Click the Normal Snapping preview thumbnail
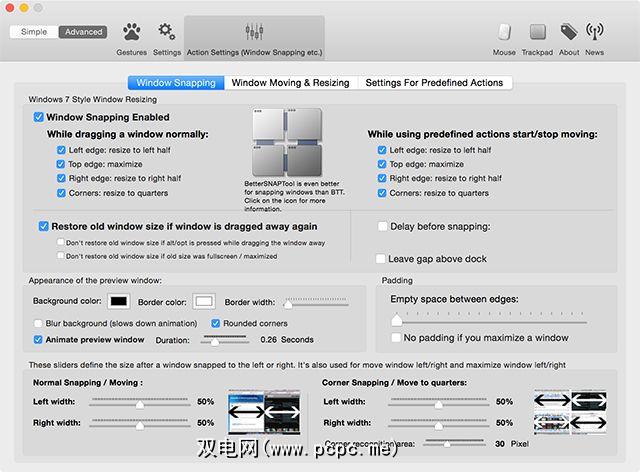Screen dimensions: 640x472 [x=265, y=411]
